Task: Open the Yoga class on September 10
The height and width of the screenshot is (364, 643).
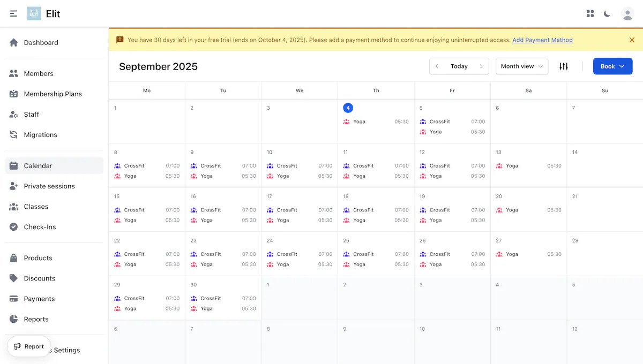Action: [x=300, y=176]
